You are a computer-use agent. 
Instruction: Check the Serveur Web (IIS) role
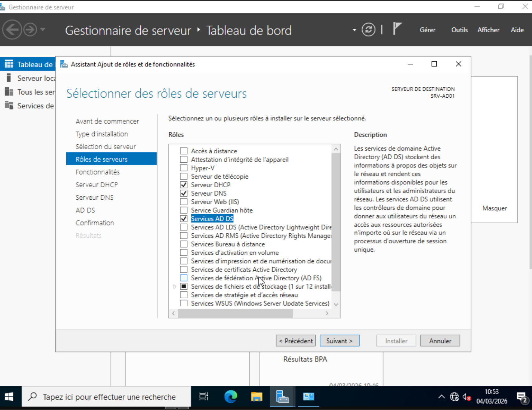(184, 202)
